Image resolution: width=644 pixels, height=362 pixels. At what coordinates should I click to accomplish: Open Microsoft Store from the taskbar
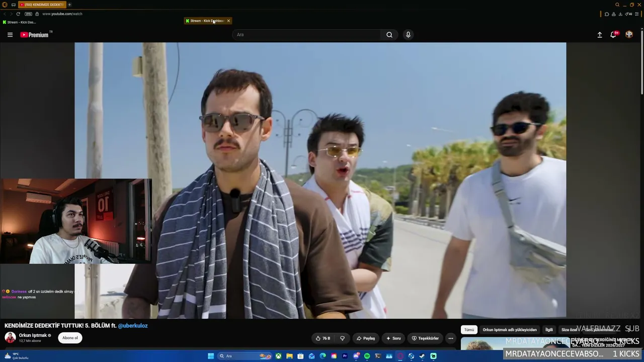pyautogui.click(x=300, y=356)
